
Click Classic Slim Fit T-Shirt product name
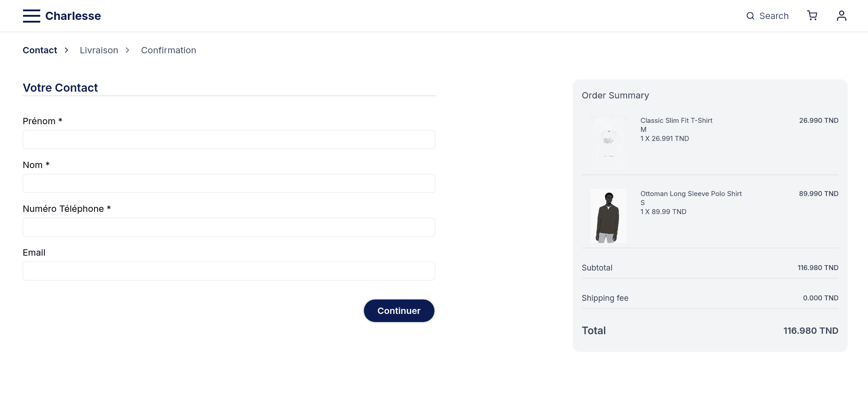tap(676, 121)
